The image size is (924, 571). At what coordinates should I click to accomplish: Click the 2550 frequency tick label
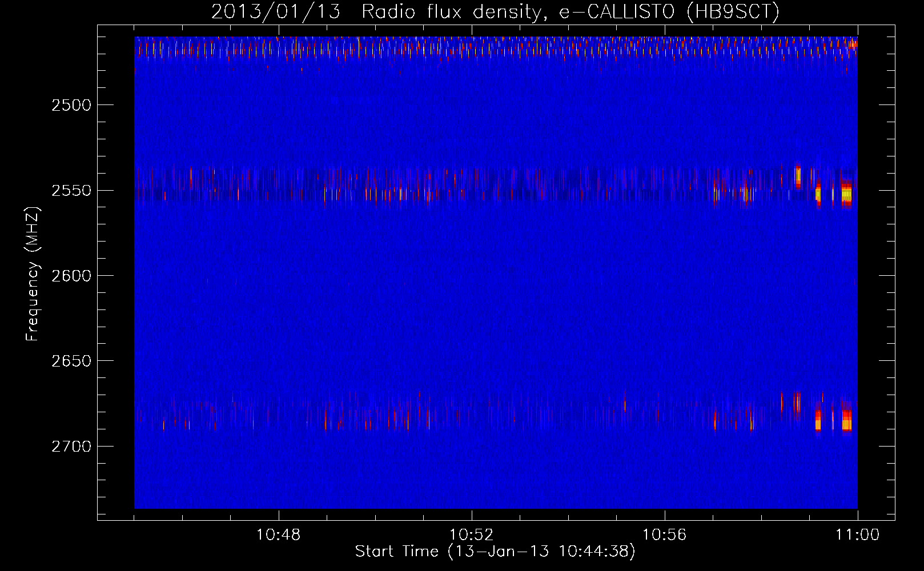71,191
